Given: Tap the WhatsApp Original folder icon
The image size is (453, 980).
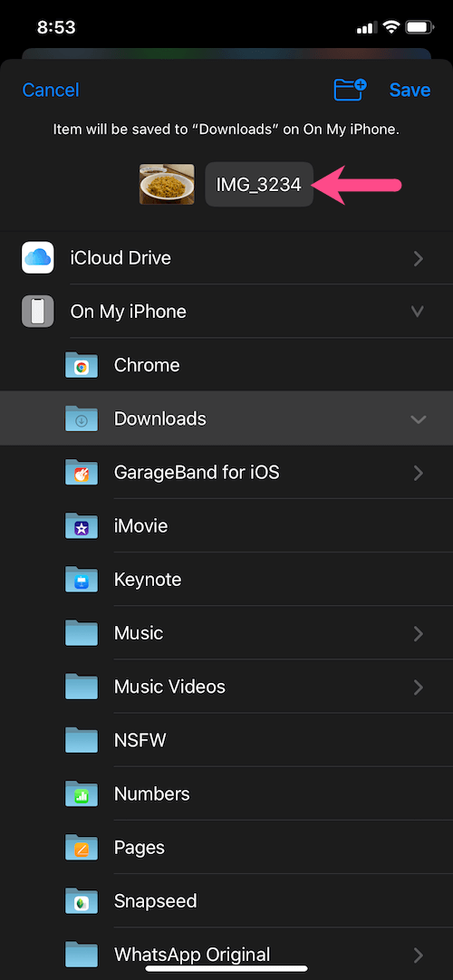Looking at the screenshot, I should tap(82, 956).
